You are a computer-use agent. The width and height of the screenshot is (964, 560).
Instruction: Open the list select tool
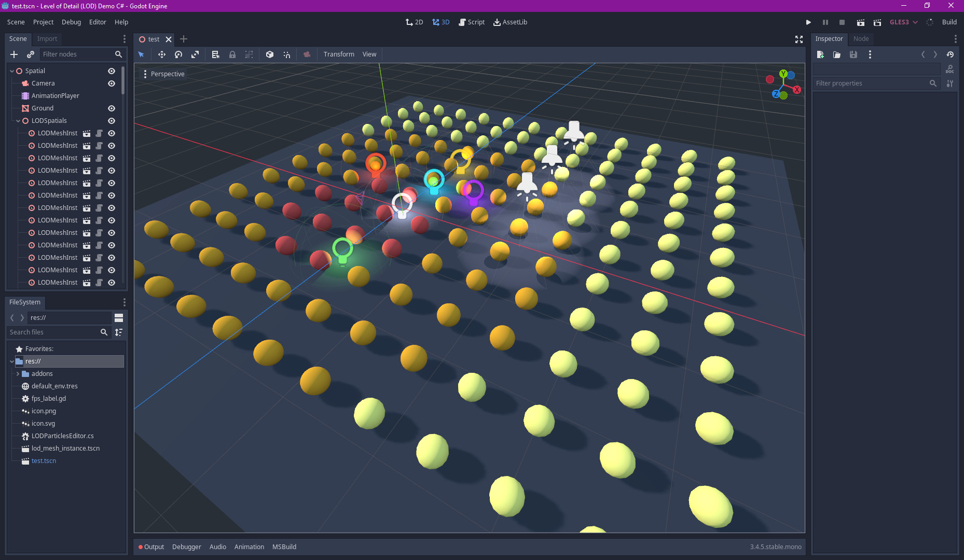[x=216, y=54]
